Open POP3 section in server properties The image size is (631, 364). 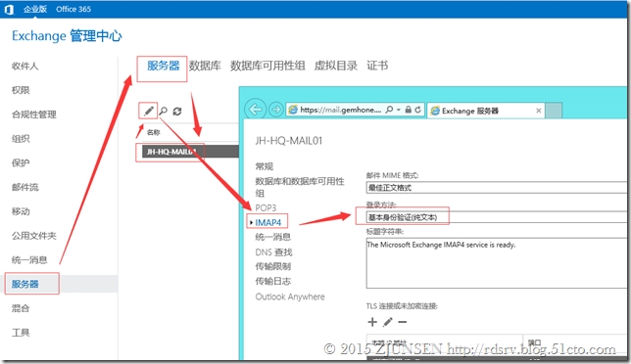[x=266, y=207]
